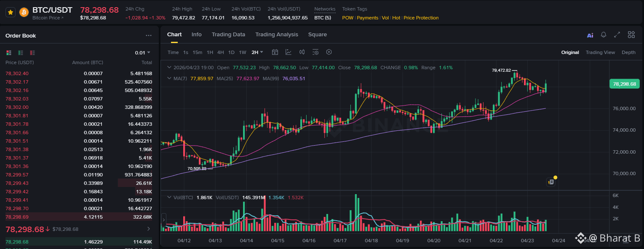The height and width of the screenshot is (249, 644).
Task: Select the 1s interval
Action: (186, 52)
